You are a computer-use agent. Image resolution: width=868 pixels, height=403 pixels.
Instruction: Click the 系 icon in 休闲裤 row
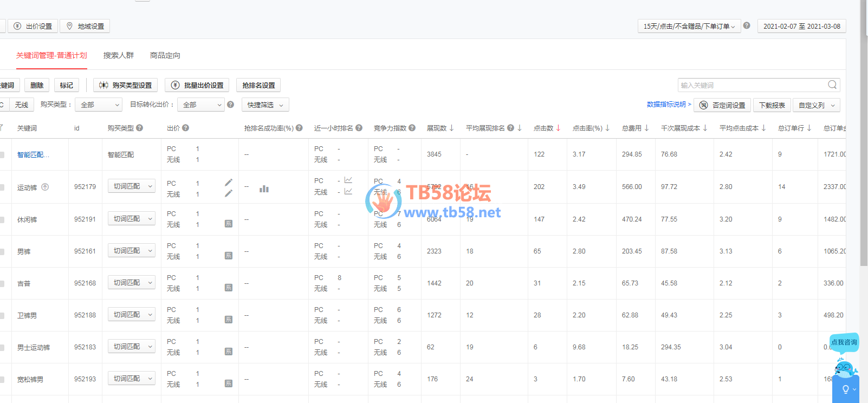(x=229, y=224)
